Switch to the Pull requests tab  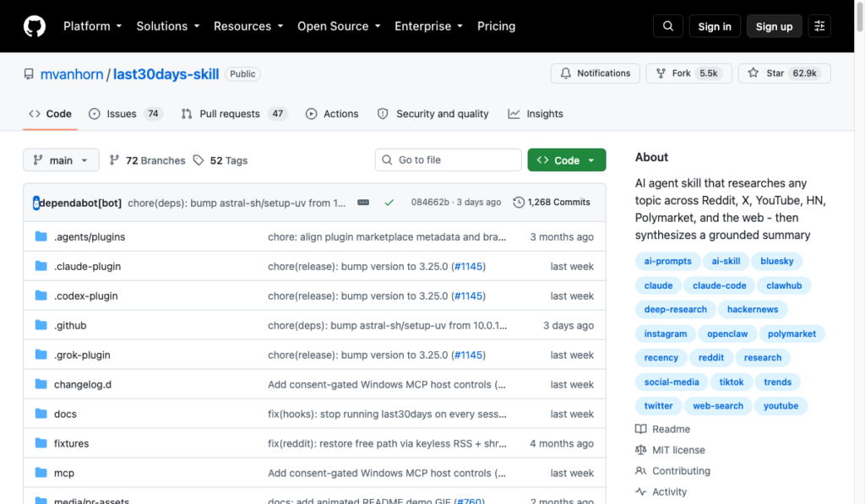tap(234, 114)
